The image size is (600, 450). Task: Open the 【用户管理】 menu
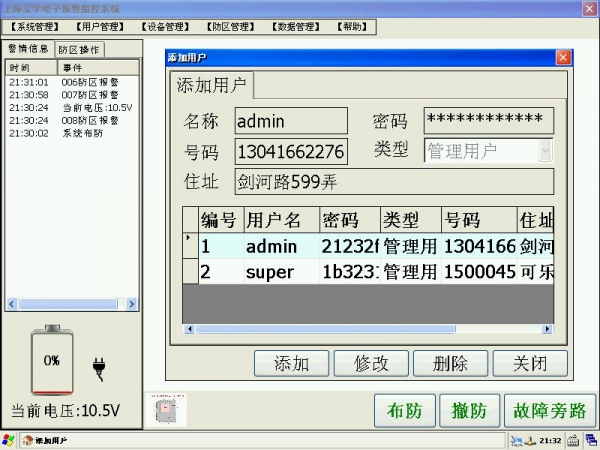pos(100,27)
